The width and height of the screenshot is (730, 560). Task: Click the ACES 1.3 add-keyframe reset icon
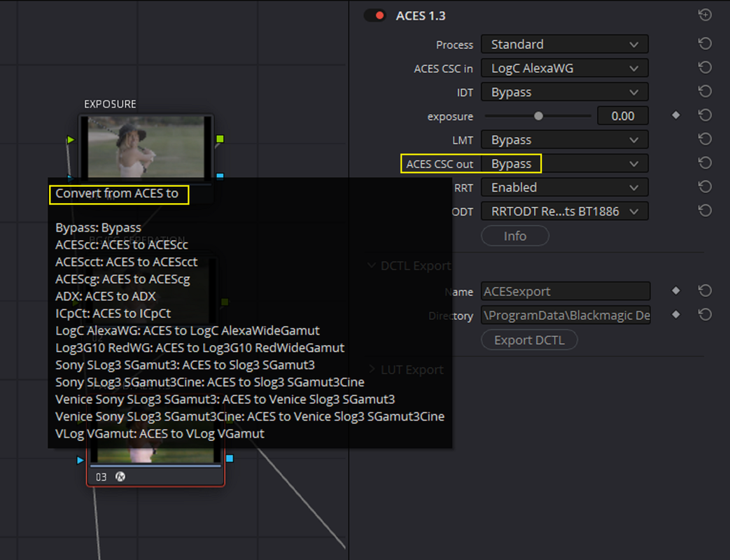click(705, 15)
